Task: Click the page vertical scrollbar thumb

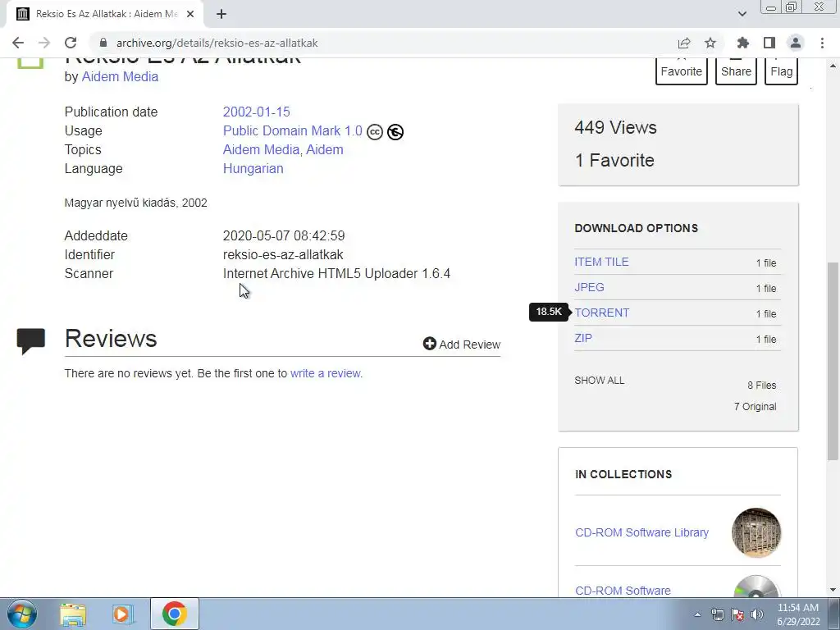Action: [x=833, y=361]
